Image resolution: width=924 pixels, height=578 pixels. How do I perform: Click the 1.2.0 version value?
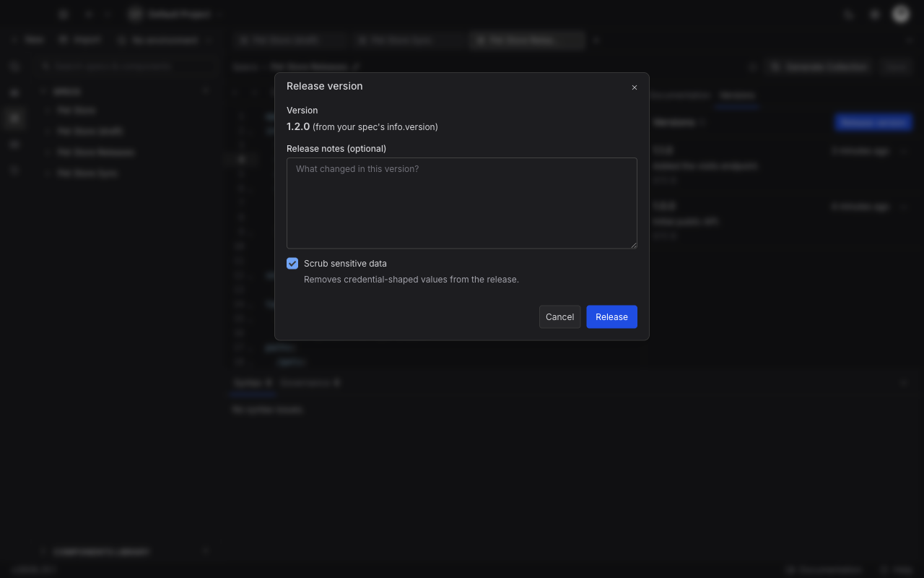[298, 126]
